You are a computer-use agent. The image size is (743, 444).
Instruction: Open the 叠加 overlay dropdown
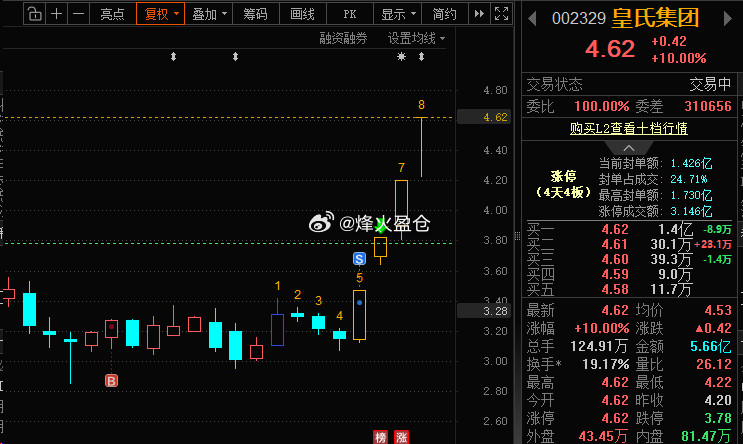[208, 14]
